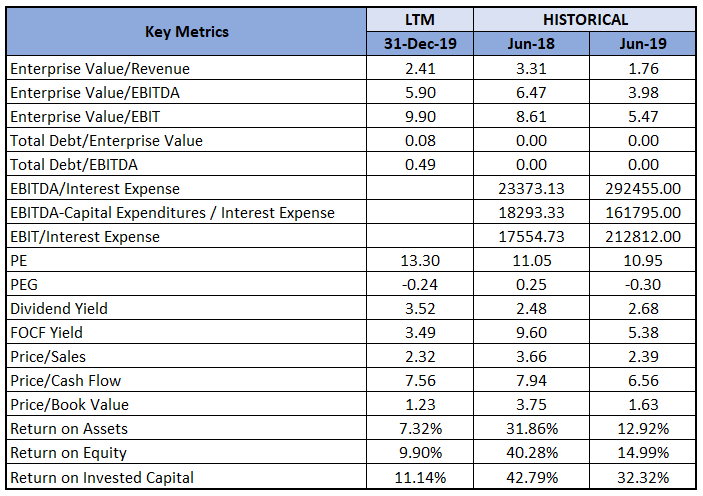Select Enterprise Value/EBIT Jun-18 value 8.61
The width and height of the screenshot is (703, 496).
tap(531, 117)
